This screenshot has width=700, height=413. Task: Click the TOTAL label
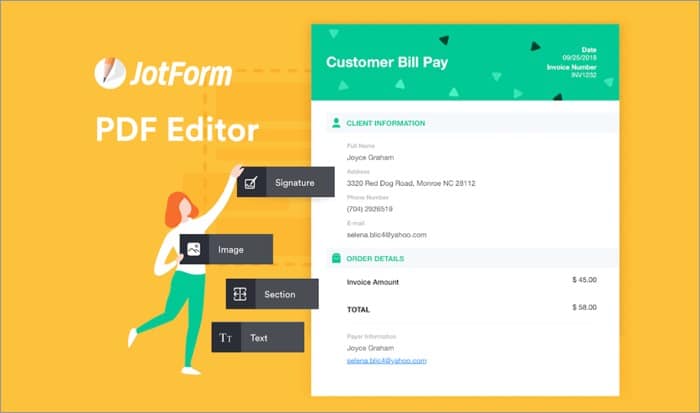(358, 309)
